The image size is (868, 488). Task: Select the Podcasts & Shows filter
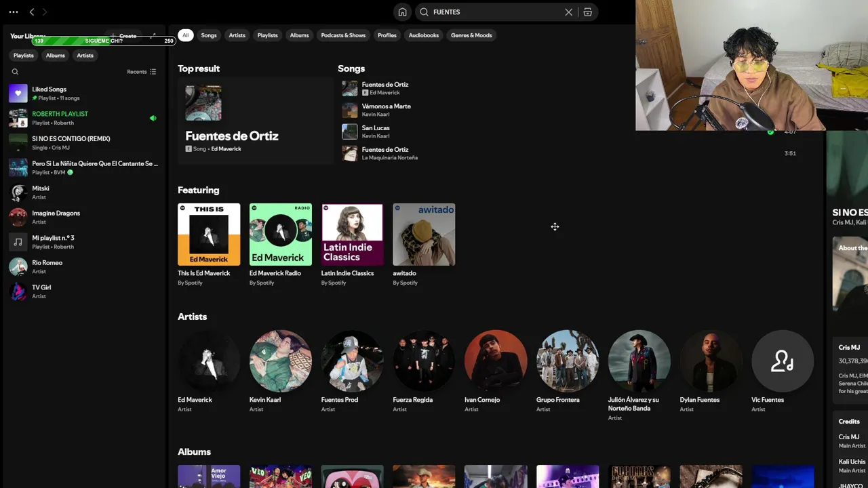point(343,35)
